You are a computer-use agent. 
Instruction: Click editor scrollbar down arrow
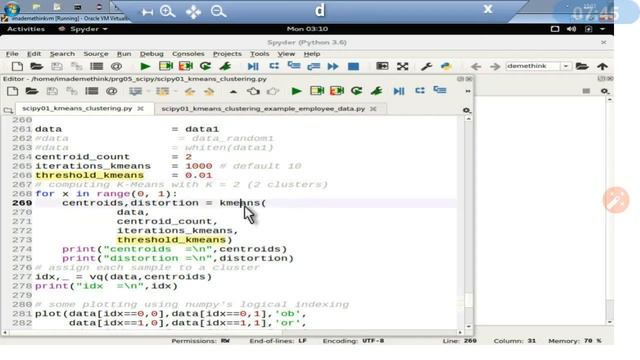point(468,327)
